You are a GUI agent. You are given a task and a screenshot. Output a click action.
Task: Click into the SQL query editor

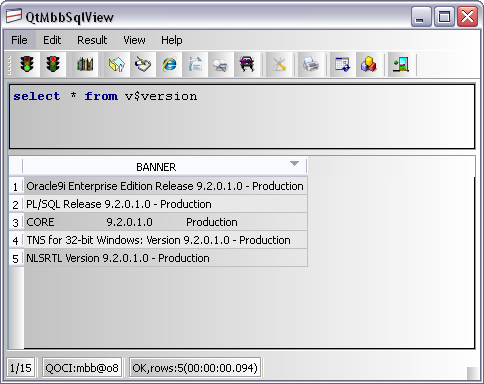242,116
